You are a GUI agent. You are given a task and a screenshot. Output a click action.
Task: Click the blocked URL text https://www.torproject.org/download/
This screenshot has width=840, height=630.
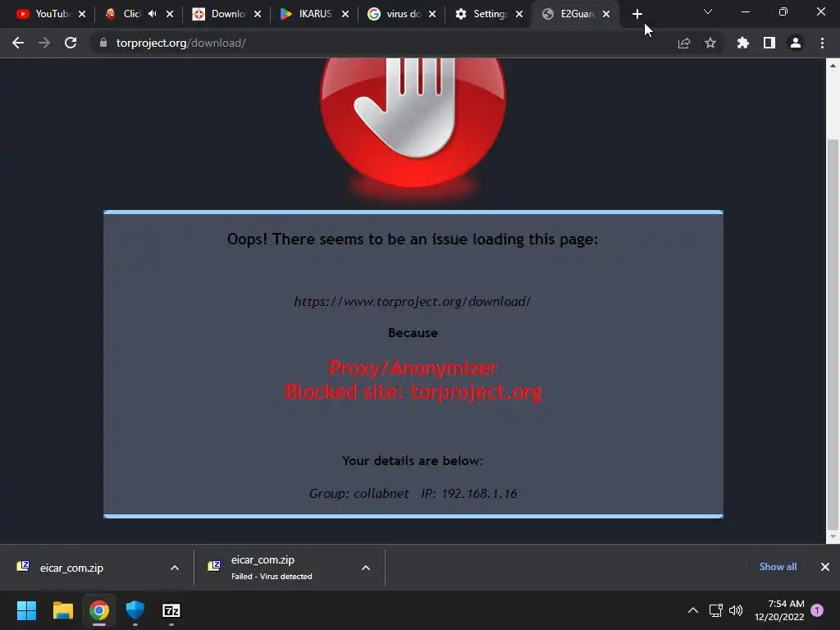pos(413,302)
